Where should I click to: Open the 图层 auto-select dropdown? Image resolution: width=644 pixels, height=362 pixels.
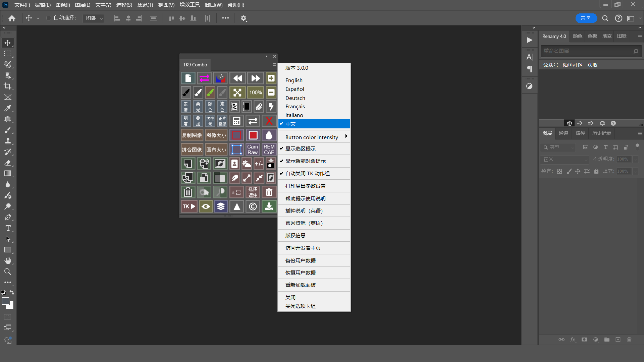pyautogui.click(x=94, y=18)
